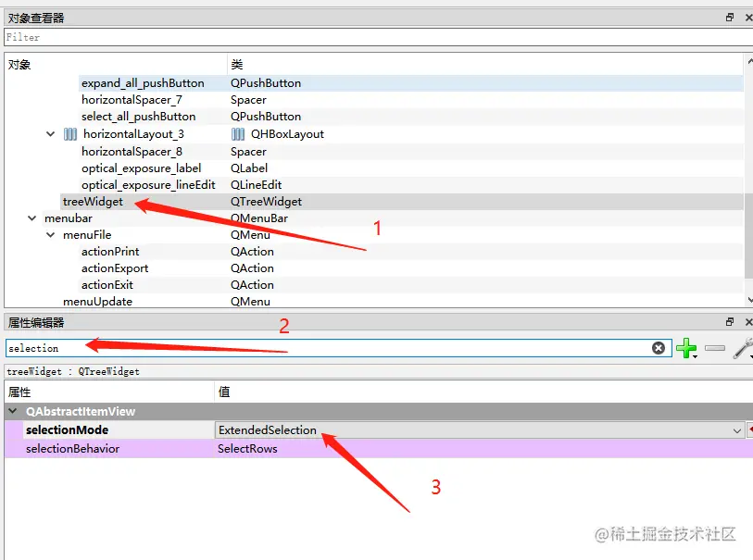Click the treeWidget : QTreeWidget label
Screen dimensions: 753x560
[x=73, y=371]
